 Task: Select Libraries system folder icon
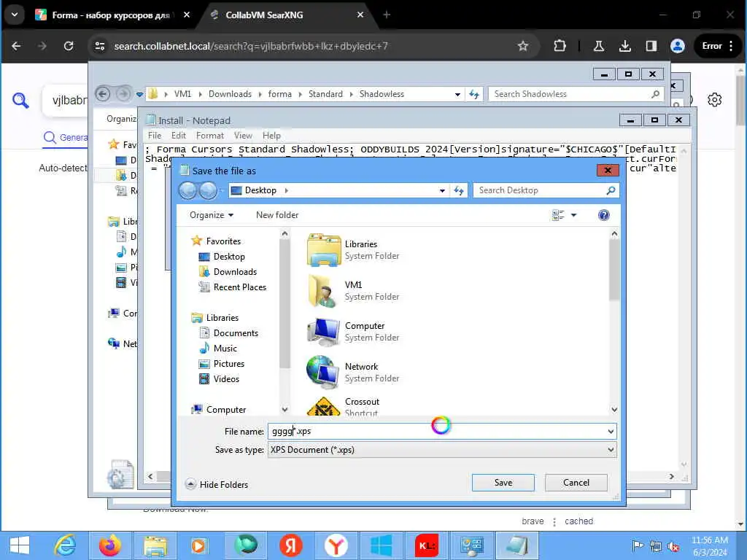point(323,250)
